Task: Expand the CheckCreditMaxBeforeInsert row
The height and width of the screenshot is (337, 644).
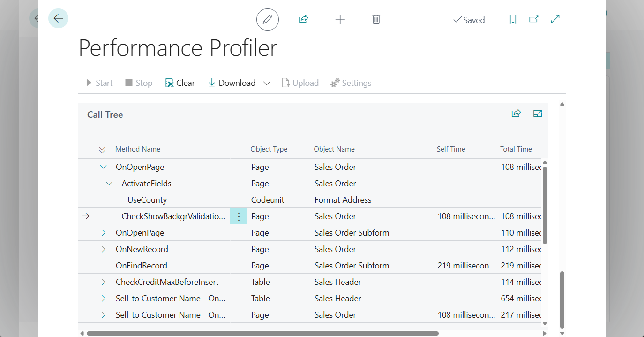Action: tap(104, 282)
